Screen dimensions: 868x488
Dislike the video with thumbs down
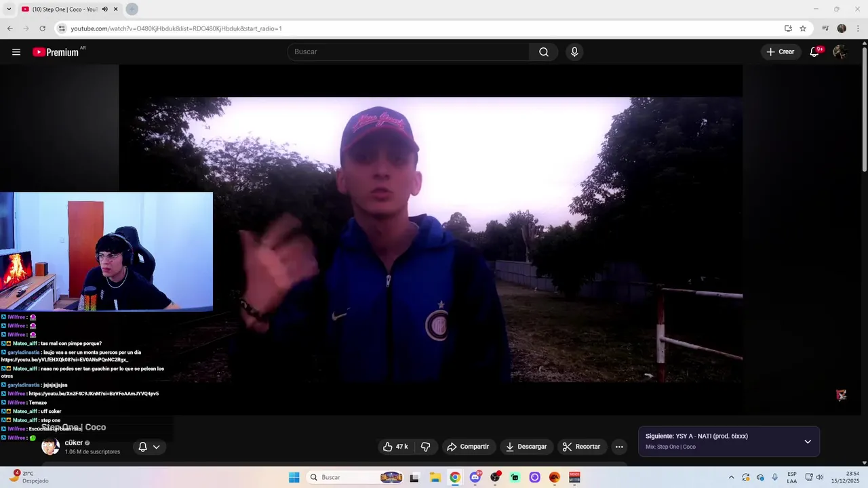click(426, 447)
